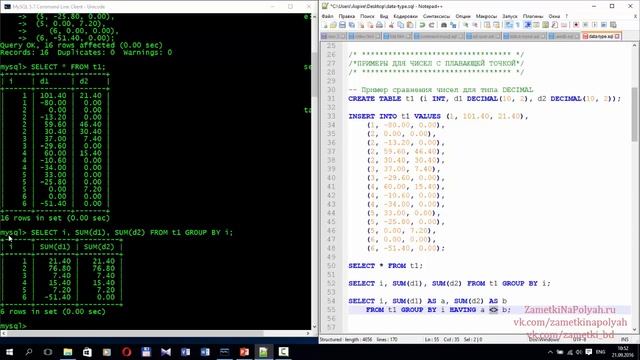Click the synchronize vertical scrolling icon
The image size is (640, 360).
pos(487,25)
